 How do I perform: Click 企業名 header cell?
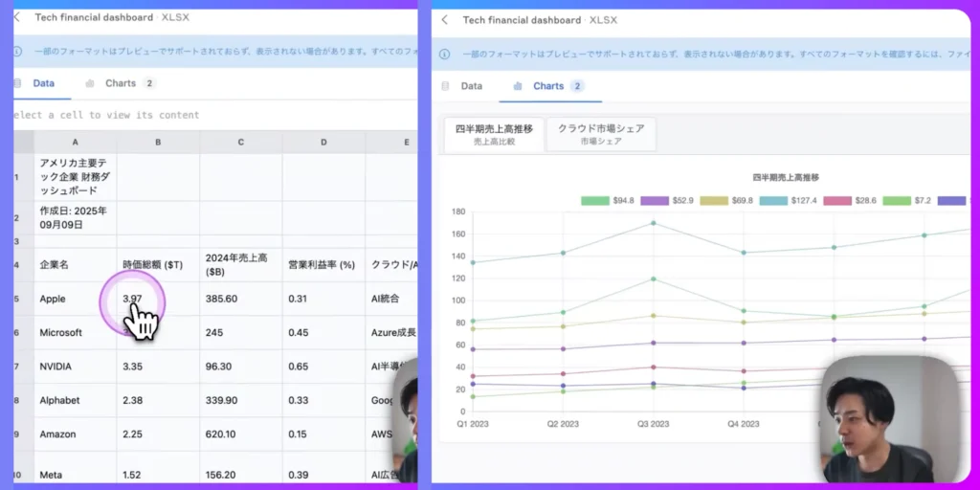coord(75,265)
